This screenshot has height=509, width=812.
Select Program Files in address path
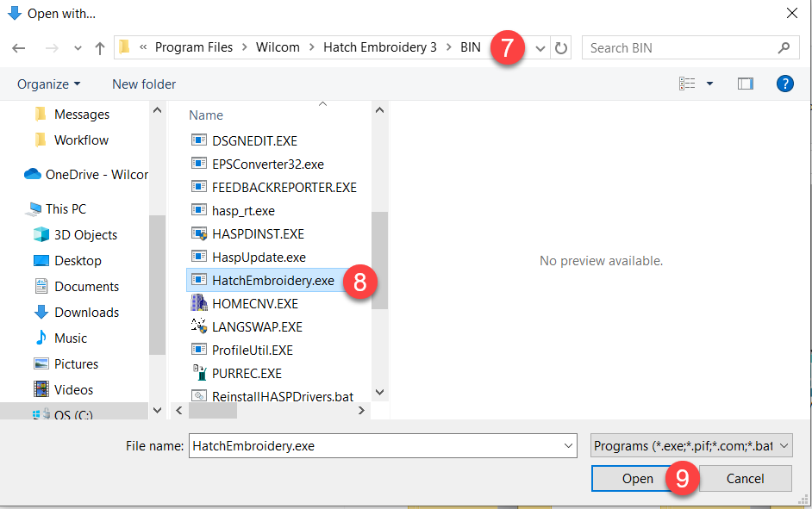[x=194, y=47]
